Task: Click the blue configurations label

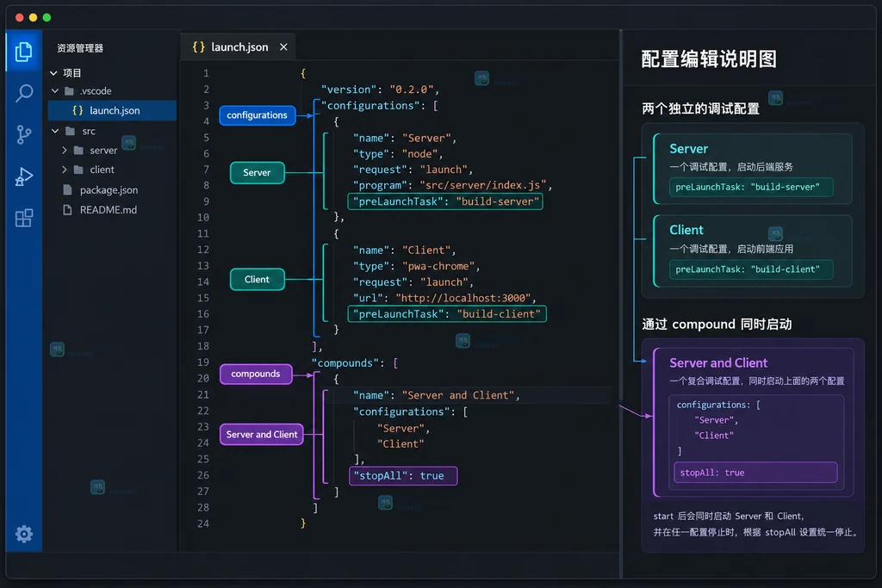Action: point(257,115)
